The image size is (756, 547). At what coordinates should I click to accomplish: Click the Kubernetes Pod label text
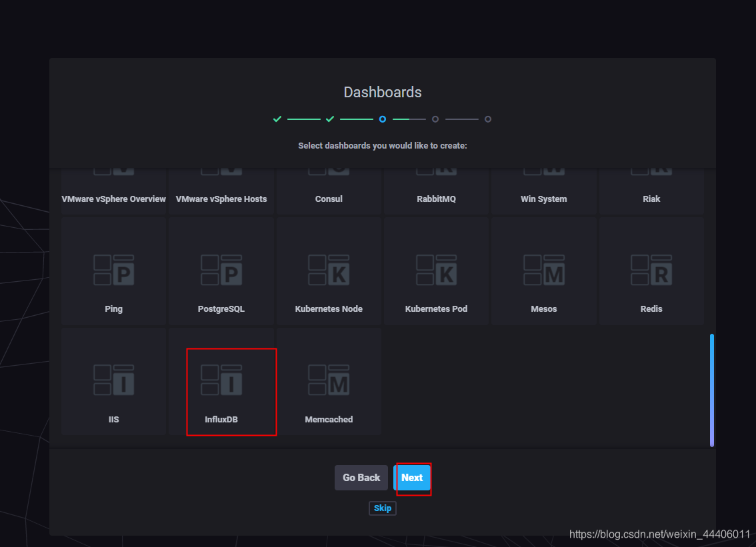437,309
